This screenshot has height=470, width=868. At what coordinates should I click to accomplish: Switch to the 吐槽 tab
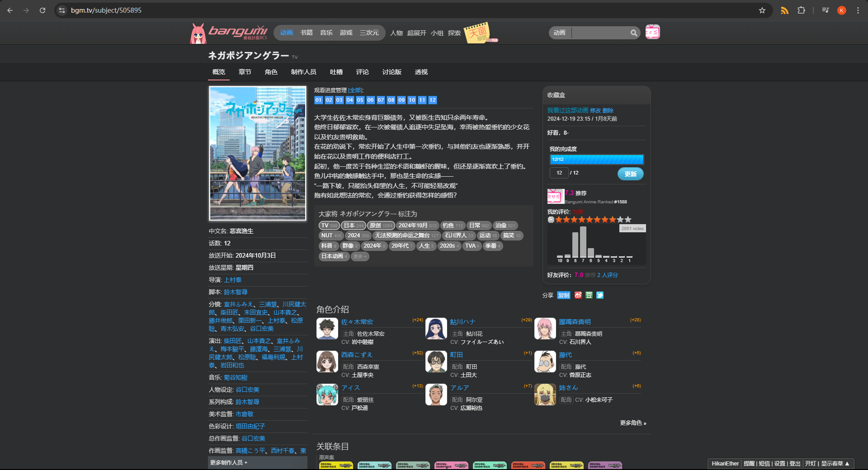(x=336, y=72)
